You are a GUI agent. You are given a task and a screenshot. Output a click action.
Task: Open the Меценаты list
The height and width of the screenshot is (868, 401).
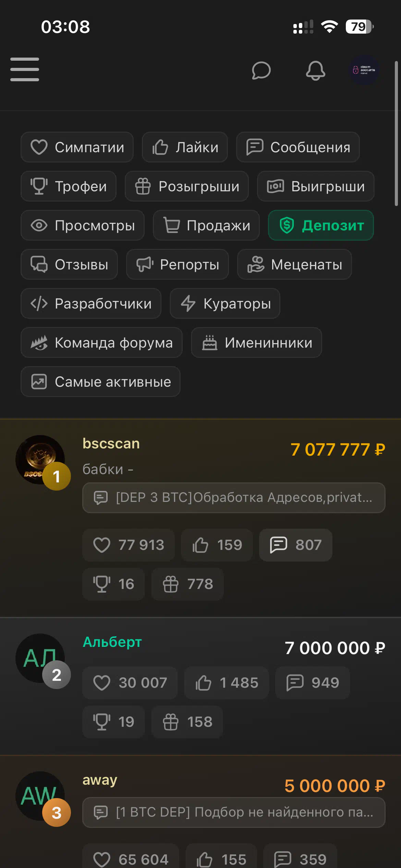click(294, 264)
